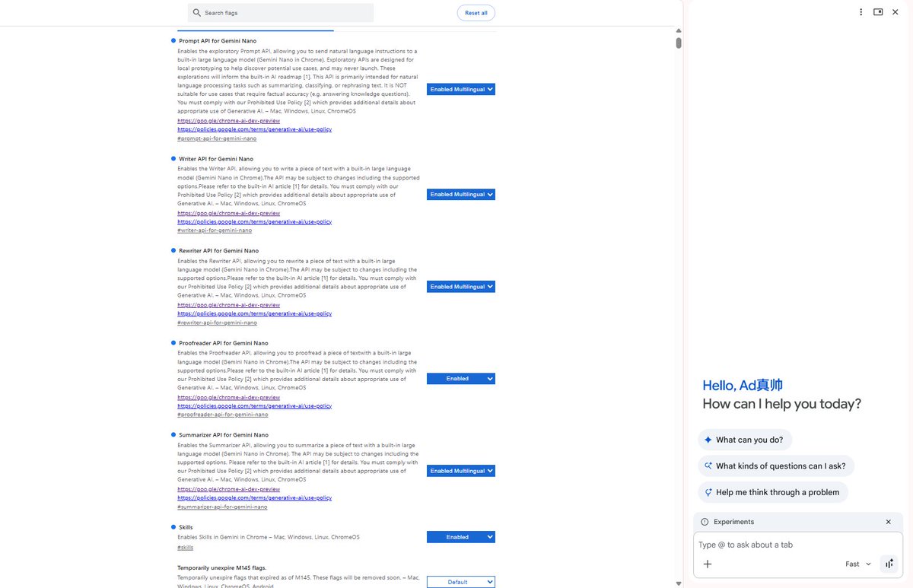The width and height of the screenshot is (913, 588).
Task: Click the pop-out window icon in Gemini panel
Action: pyautogui.click(x=878, y=12)
